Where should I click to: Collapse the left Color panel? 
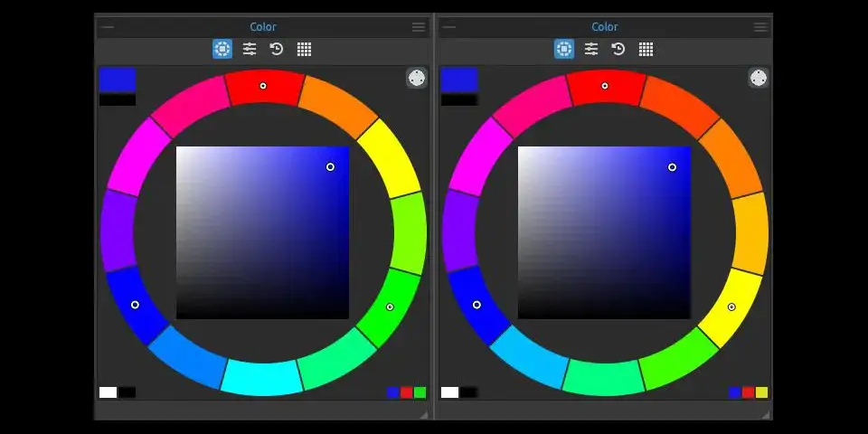point(108,27)
